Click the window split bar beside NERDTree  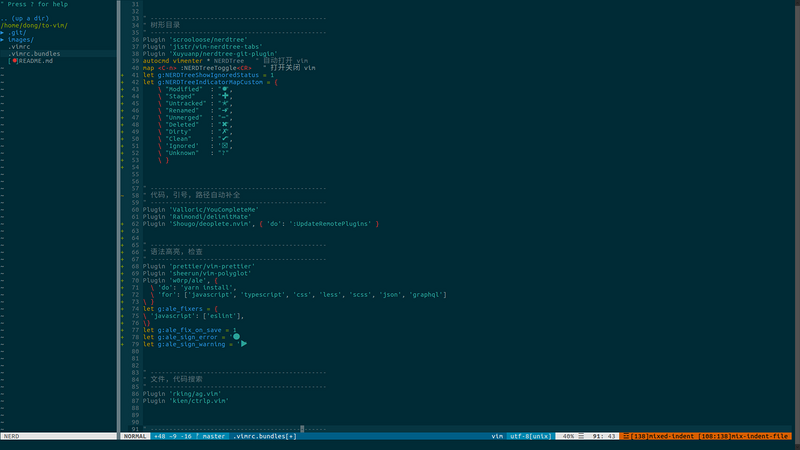119,217
